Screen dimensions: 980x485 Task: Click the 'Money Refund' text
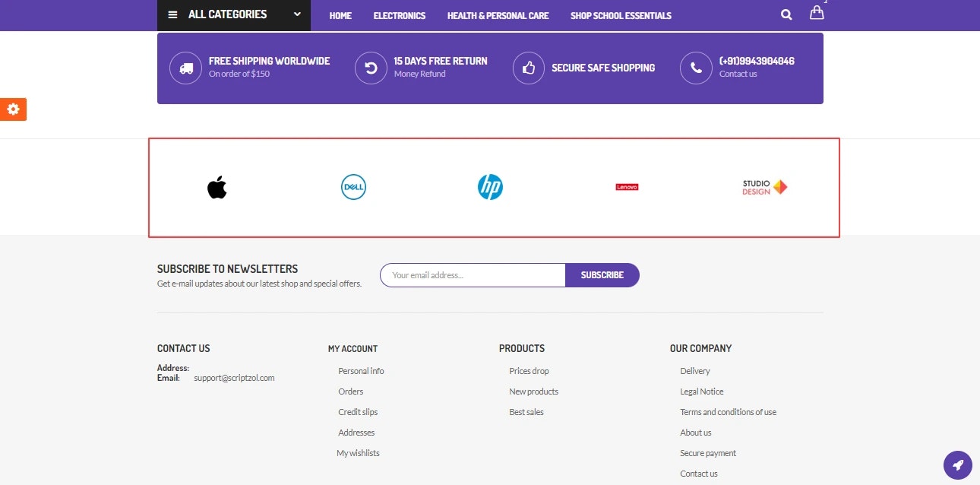tap(419, 74)
